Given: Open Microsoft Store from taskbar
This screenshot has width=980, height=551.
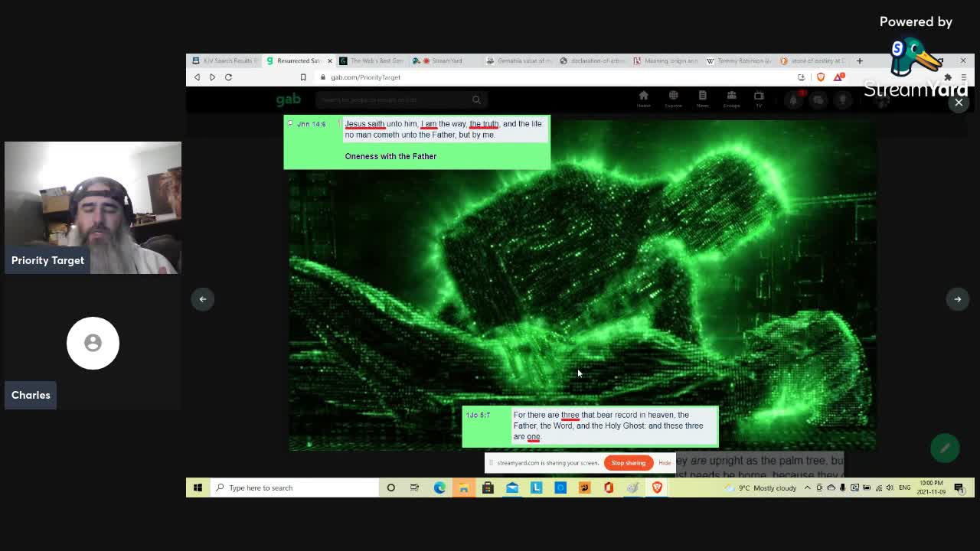Looking at the screenshot, I should (x=488, y=487).
